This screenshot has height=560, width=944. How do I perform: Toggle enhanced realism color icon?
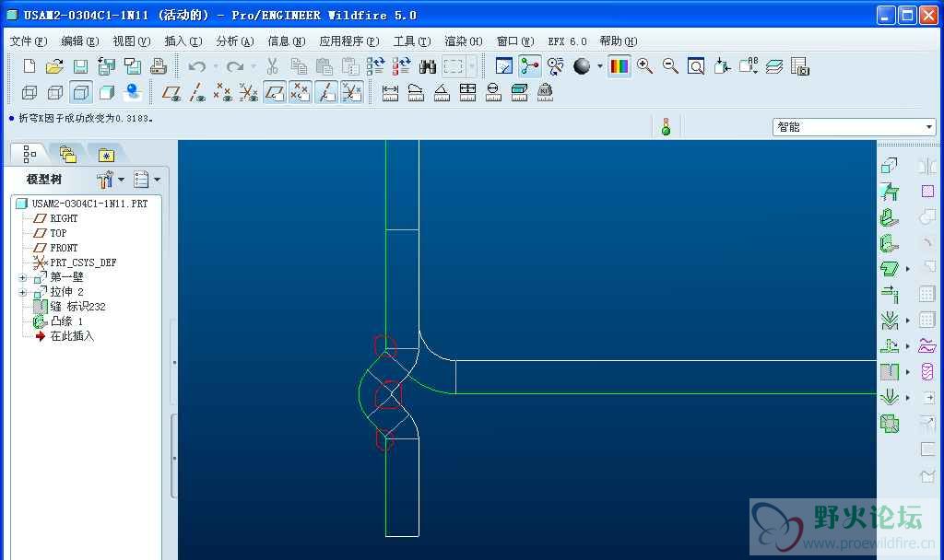click(619, 65)
